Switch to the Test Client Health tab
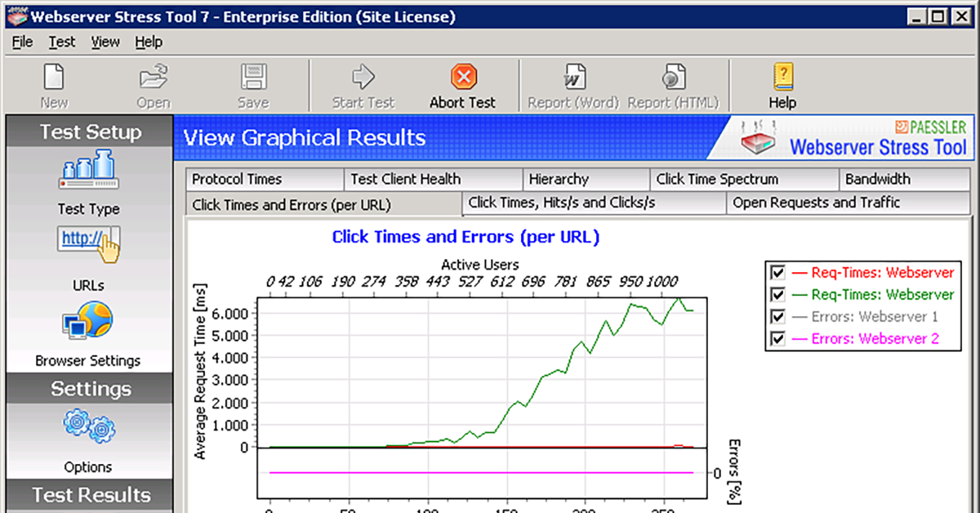 [433, 180]
